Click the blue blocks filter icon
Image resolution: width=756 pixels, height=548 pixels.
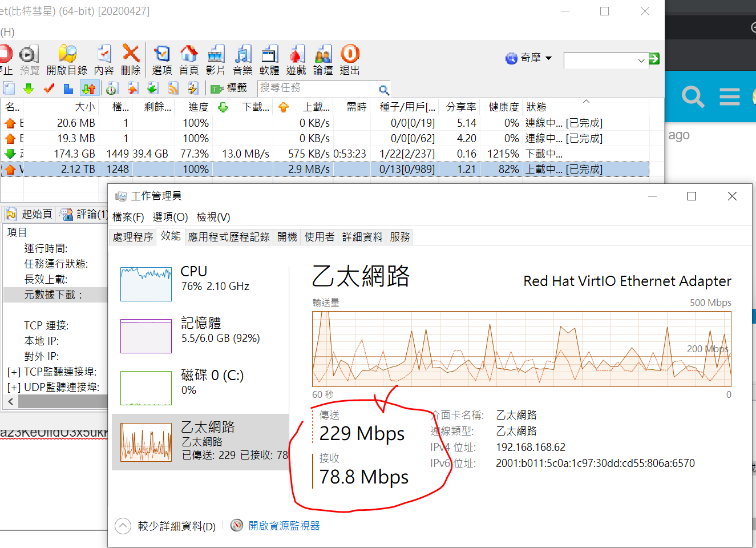click(68, 88)
